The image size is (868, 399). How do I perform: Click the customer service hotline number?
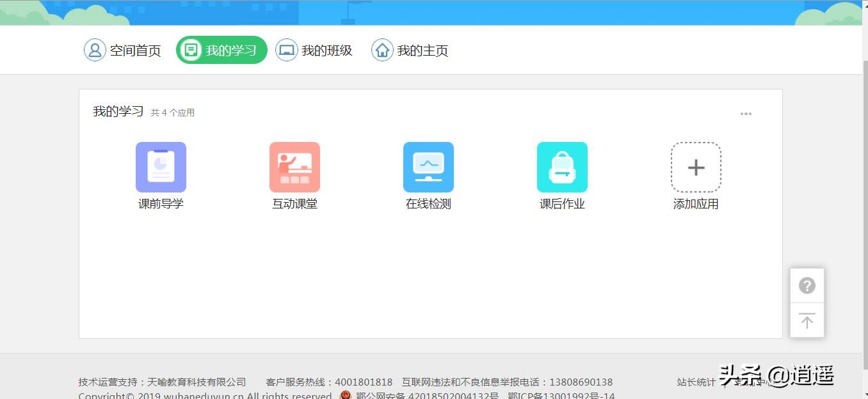coord(364,382)
